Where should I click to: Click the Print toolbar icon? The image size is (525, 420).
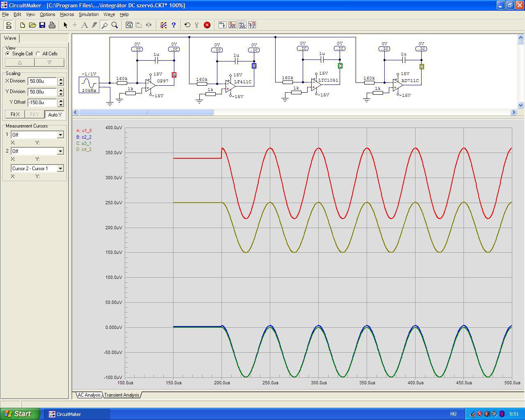pyautogui.click(x=52, y=25)
